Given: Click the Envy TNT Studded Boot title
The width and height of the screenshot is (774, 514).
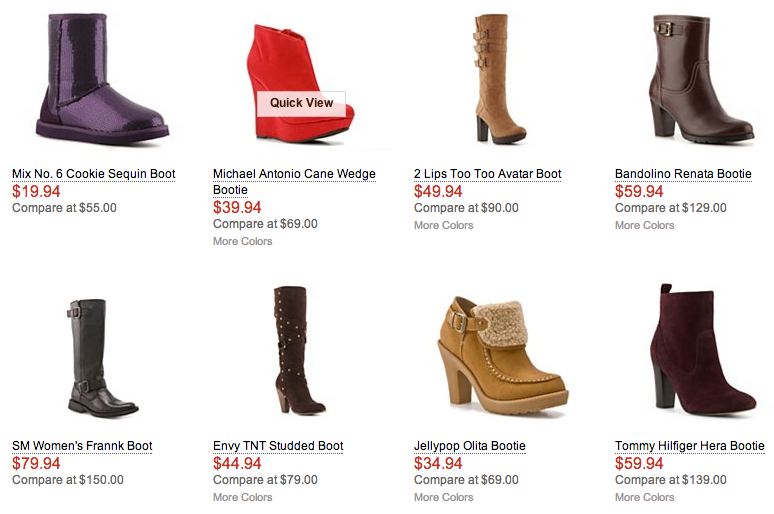Looking at the screenshot, I should pos(278,446).
